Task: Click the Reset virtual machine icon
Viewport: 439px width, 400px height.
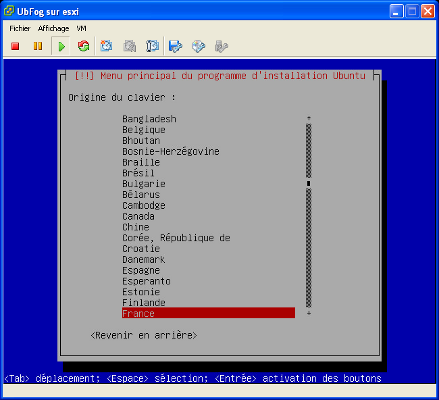Action: (x=83, y=46)
